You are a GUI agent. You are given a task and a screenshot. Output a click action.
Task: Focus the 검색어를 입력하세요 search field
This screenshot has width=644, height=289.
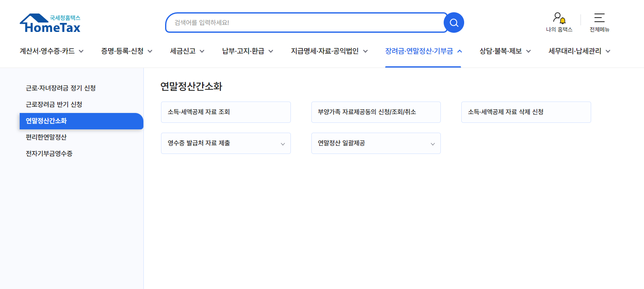click(x=305, y=23)
